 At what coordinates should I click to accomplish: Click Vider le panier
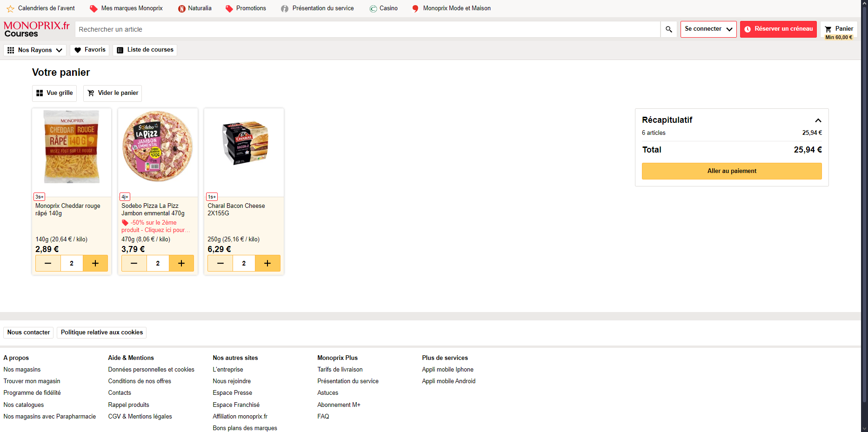113,93
